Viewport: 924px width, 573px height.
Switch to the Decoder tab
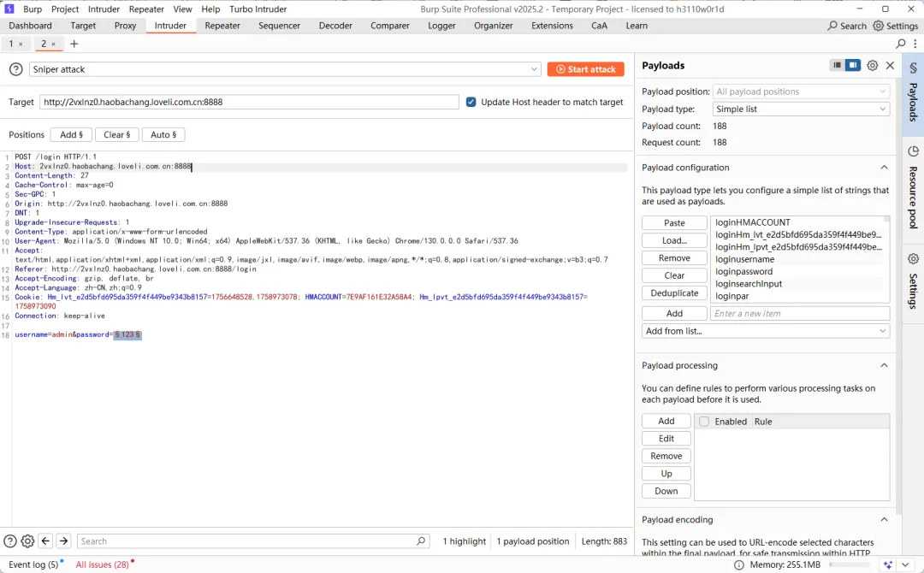click(335, 26)
